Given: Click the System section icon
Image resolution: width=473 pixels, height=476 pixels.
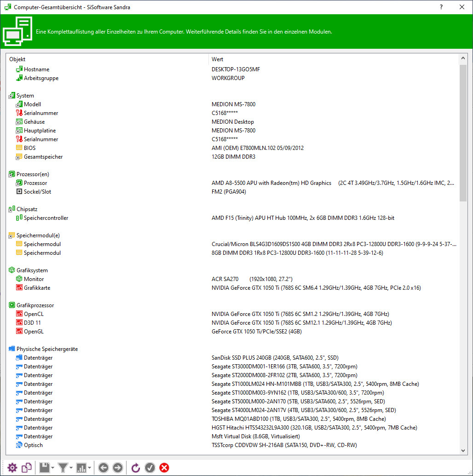Looking at the screenshot, I should point(12,95).
